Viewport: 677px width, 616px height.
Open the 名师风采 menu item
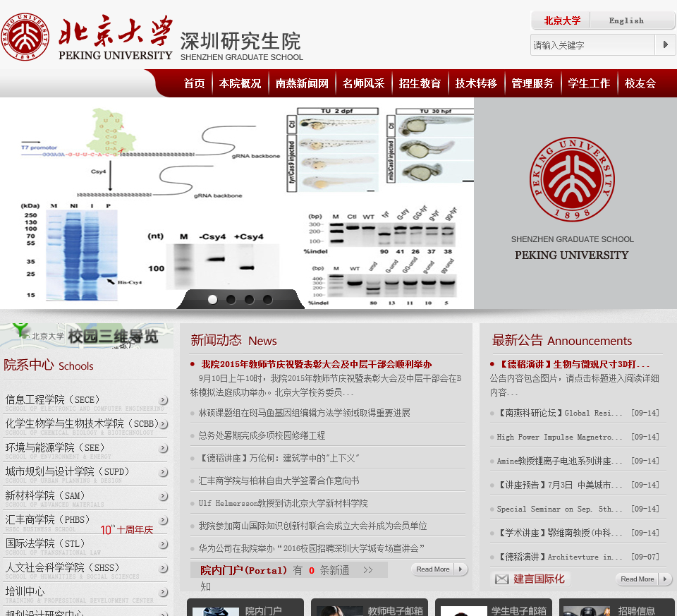click(364, 83)
